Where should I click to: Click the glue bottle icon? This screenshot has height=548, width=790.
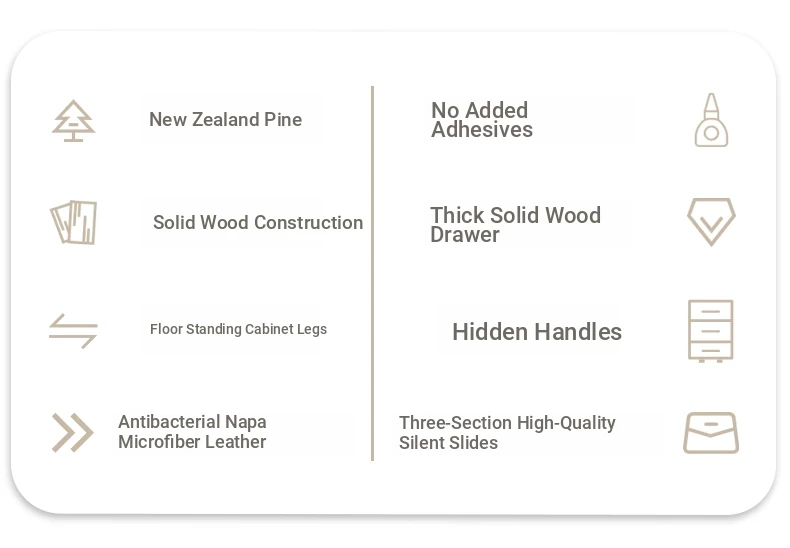point(711,120)
